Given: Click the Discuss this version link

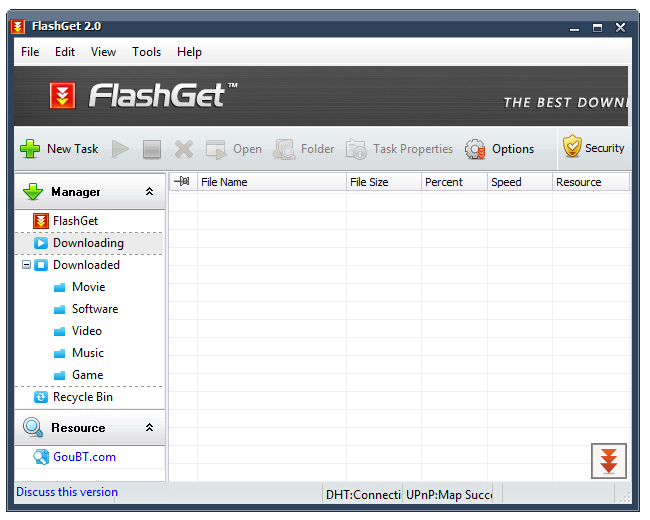Looking at the screenshot, I should (x=67, y=492).
